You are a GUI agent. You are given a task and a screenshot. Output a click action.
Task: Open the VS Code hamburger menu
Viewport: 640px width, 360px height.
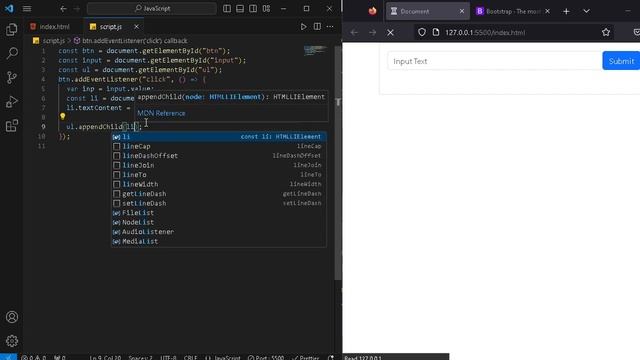click(27, 9)
